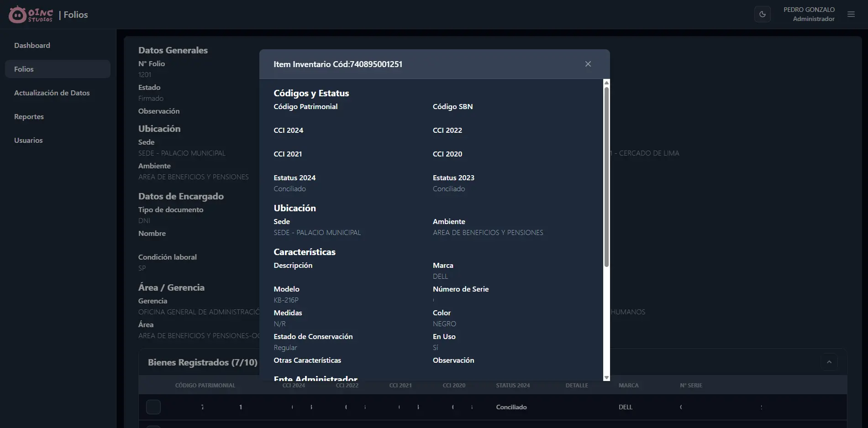Image resolution: width=868 pixels, height=428 pixels.
Task: Close the Item Inventario modal with the X
Action: coord(588,64)
